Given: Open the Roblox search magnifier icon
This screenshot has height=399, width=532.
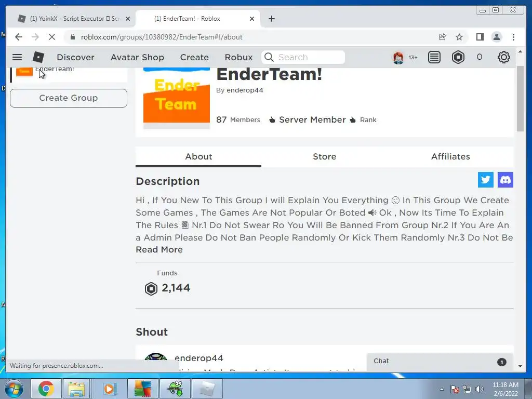Looking at the screenshot, I should [269, 57].
